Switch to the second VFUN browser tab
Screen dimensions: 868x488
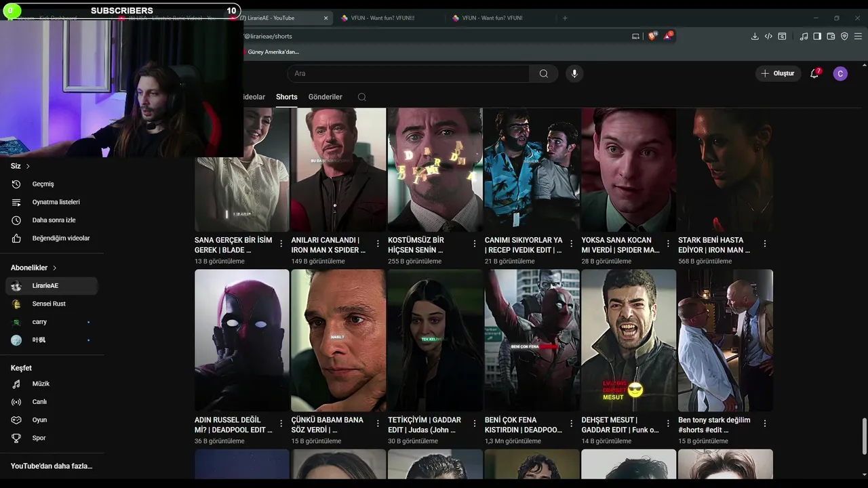click(494, 18)
